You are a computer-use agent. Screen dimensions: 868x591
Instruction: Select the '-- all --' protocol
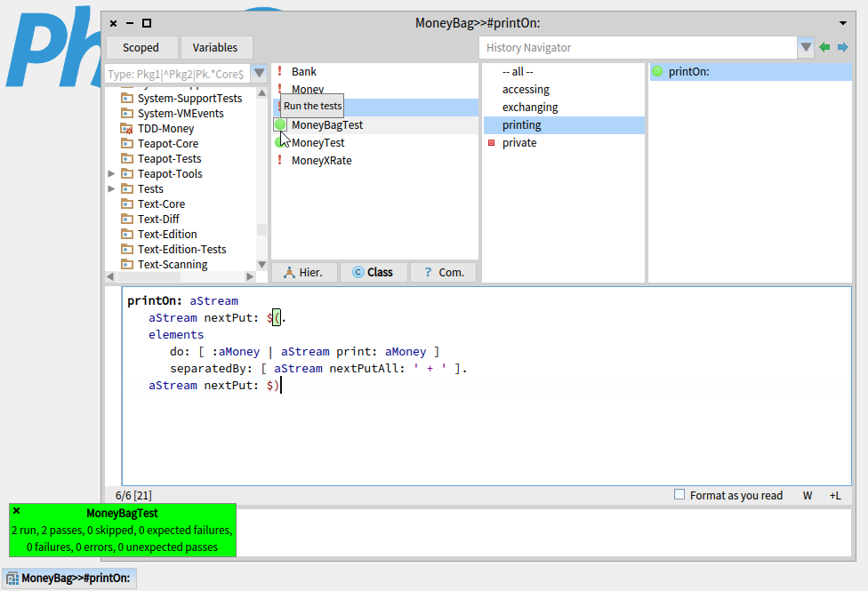(x=564, y=71)
